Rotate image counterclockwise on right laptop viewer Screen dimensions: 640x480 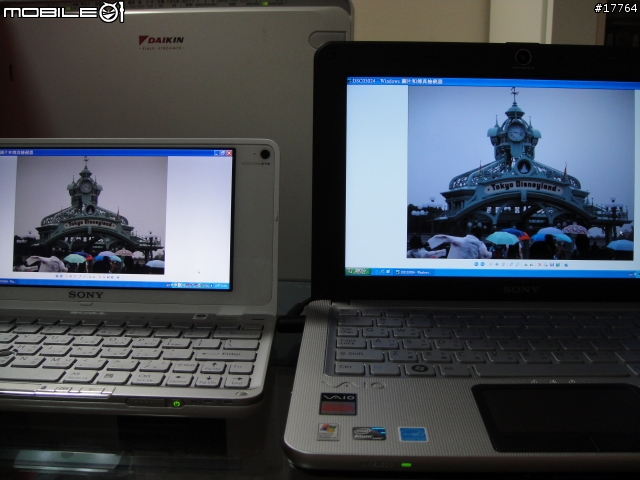(x=531, y=265)
